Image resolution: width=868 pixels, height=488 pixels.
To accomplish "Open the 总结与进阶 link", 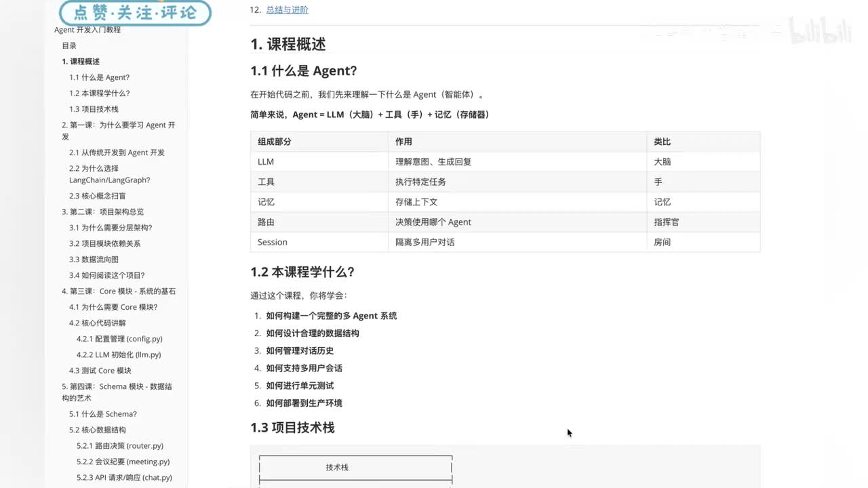I will click(288, 10).
